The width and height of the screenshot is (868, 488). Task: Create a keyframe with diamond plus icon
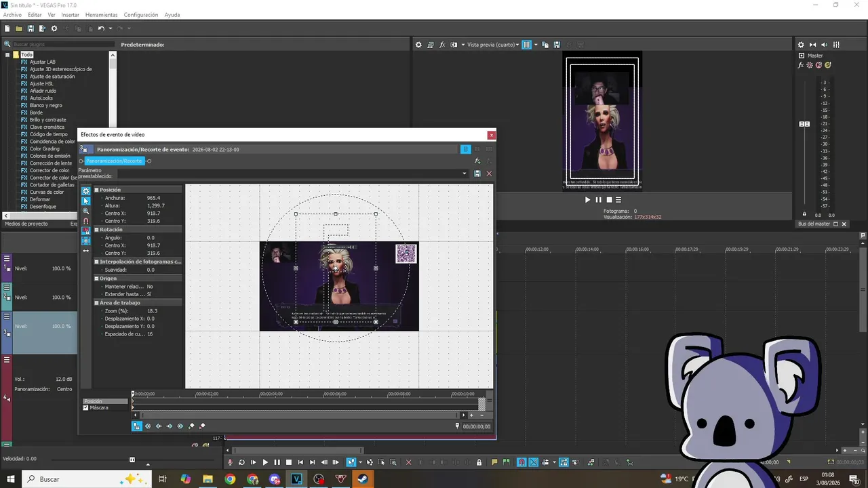click(191, 426)
